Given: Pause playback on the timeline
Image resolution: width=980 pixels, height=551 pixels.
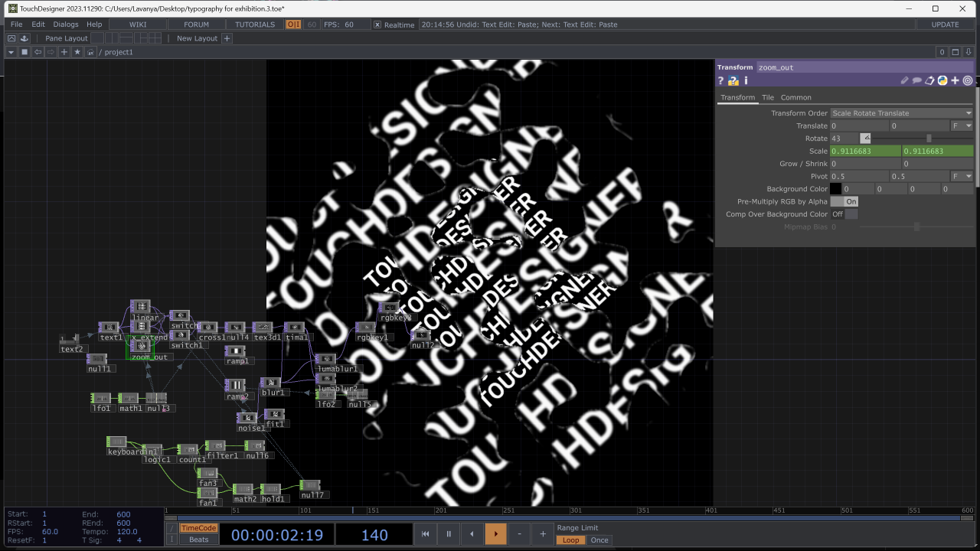Looking at the screenshot, I should 449,534.
